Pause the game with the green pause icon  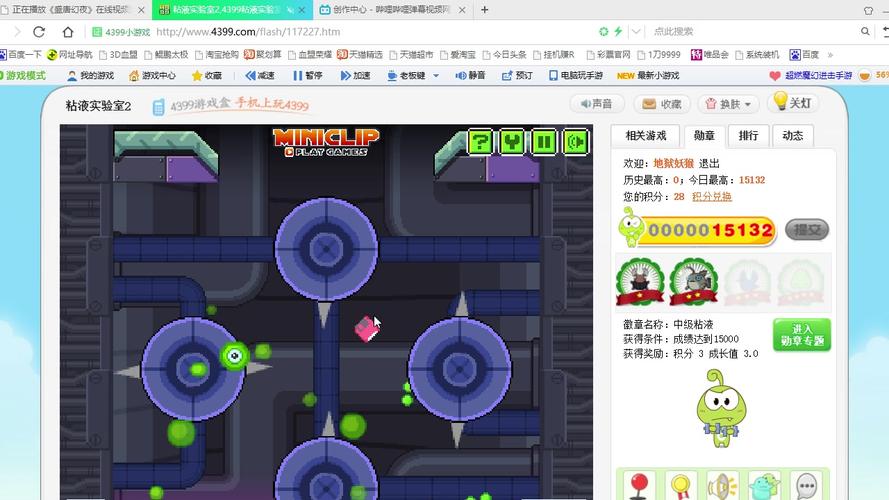click(x=544, y=142)
